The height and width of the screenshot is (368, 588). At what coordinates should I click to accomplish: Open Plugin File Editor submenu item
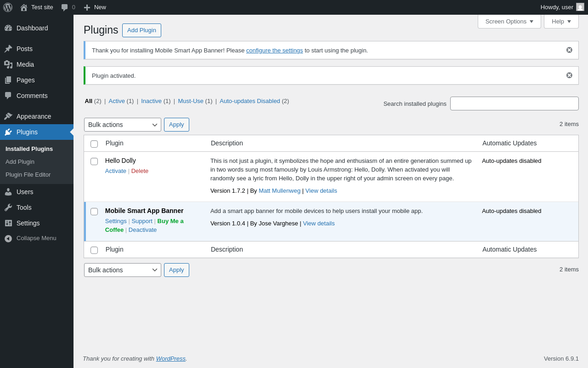pos(28,175)
